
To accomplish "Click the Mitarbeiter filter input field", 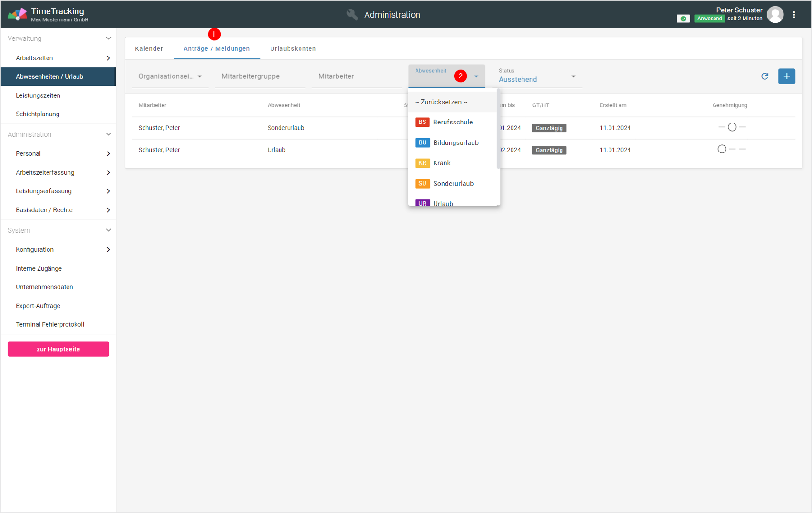I will (356, 76).
